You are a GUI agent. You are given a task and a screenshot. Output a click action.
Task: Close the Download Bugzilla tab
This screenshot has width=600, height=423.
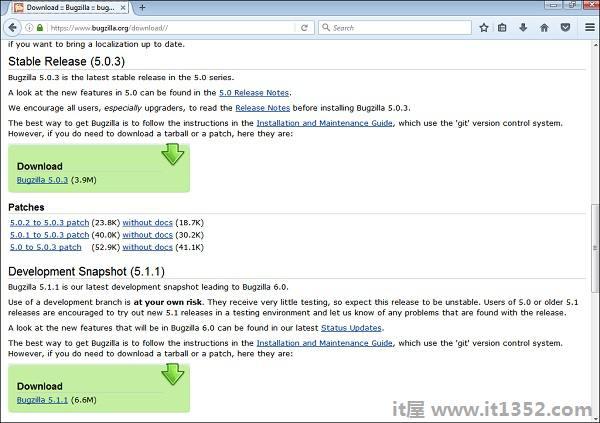pos(123,7)
